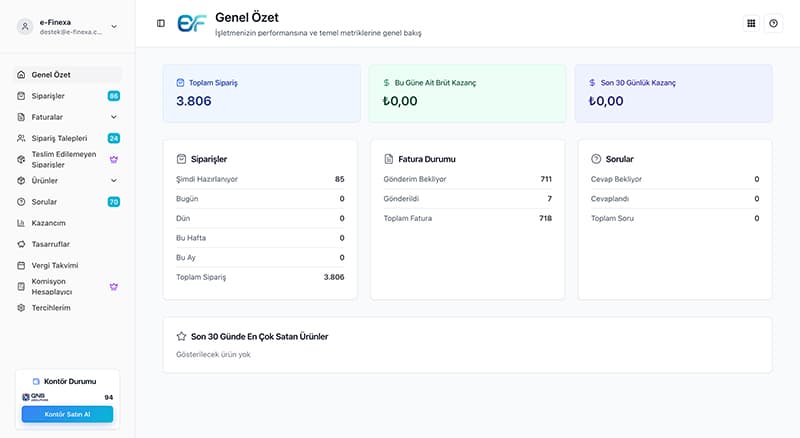The width and height of the screenshot is (800, 438).
Task: Open the apps grid icon
Action: [751, 23]
